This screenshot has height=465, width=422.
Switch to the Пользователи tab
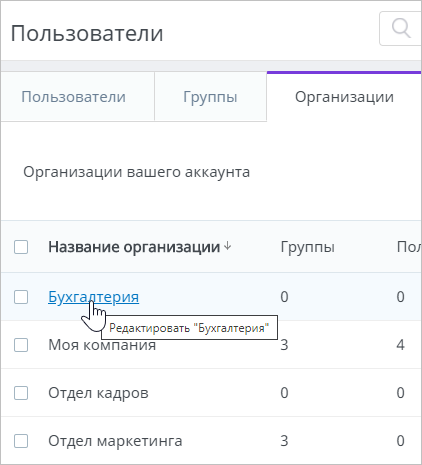[74, 97]
